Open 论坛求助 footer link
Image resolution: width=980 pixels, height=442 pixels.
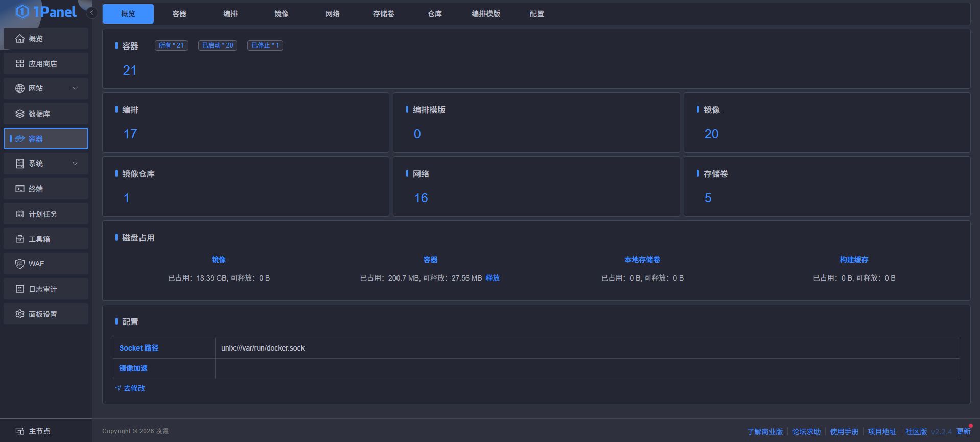click(806, 432)
